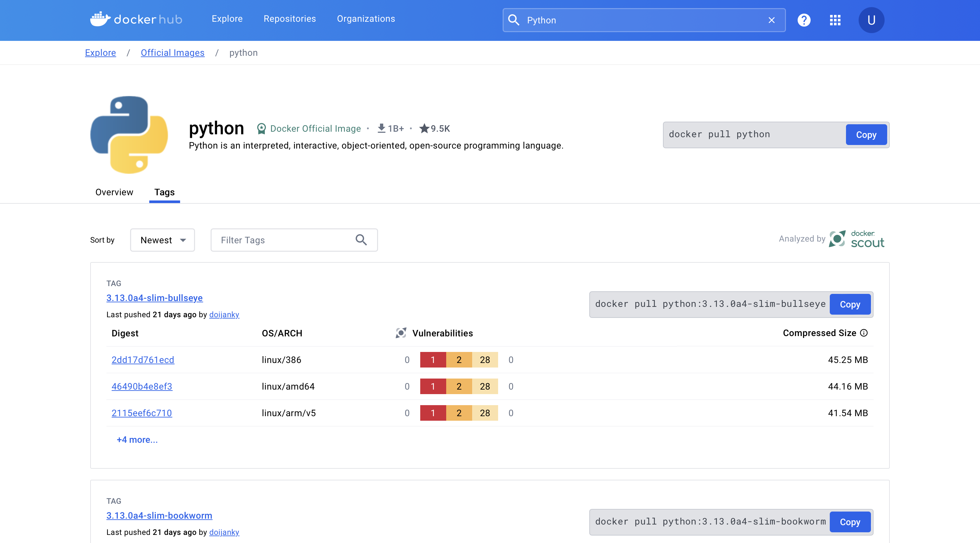The width and height of the screenshot is (980, 543).
Task: Open Repositories in the top navigation
Action: 289,18
